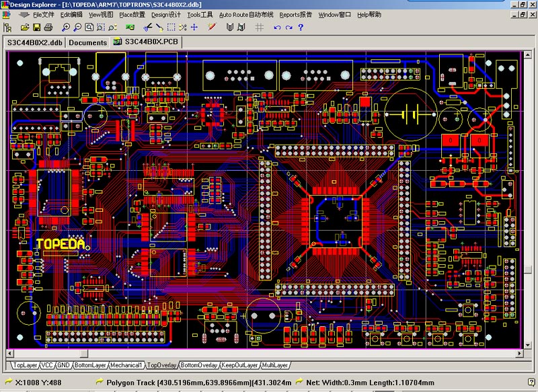Expand the Design设计 menu

click(x=165, y=14)
